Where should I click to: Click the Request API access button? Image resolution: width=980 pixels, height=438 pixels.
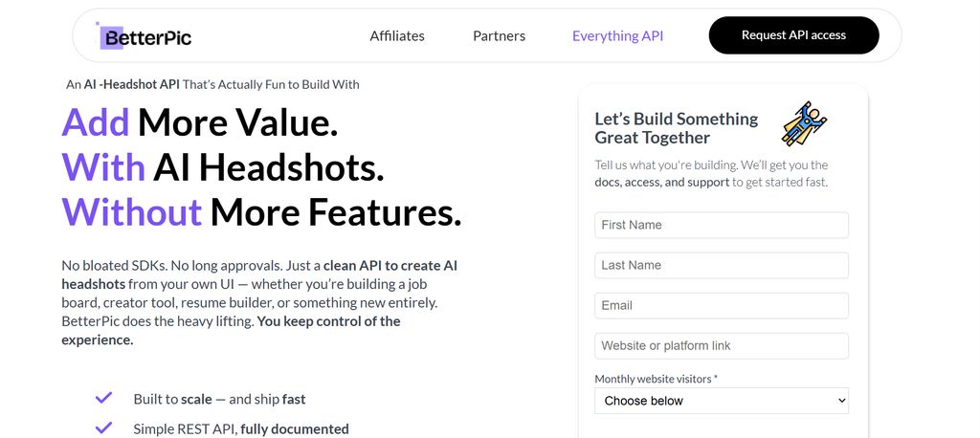tap(793, 35)
